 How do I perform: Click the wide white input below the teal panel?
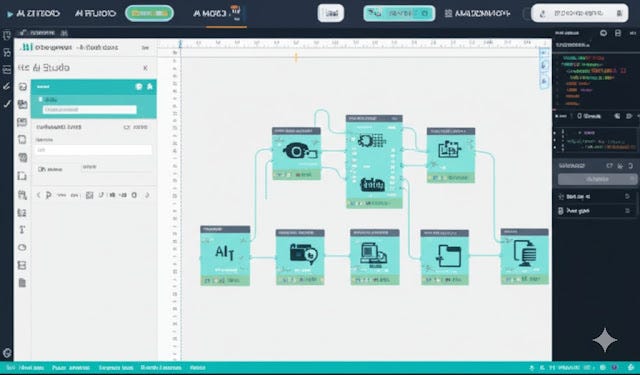click(93, 150)
